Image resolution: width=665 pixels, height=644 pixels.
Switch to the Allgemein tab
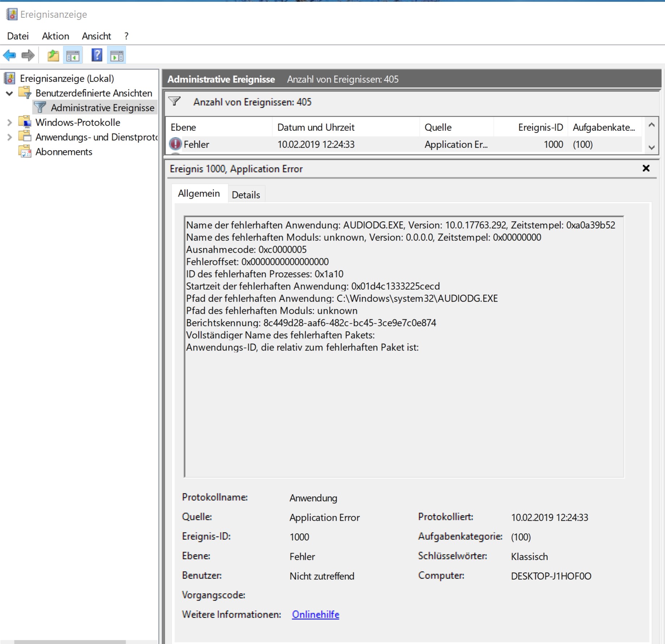(x=199, y=193)
